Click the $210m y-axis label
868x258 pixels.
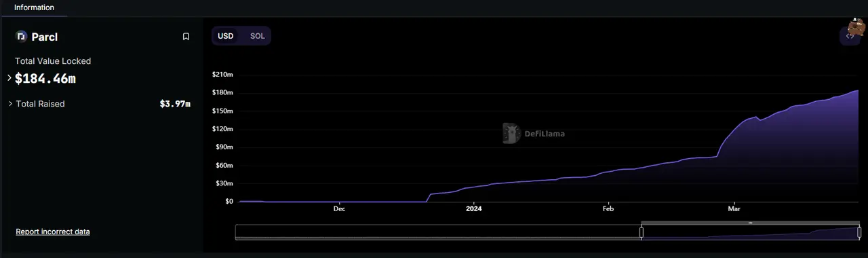(222, 74)
